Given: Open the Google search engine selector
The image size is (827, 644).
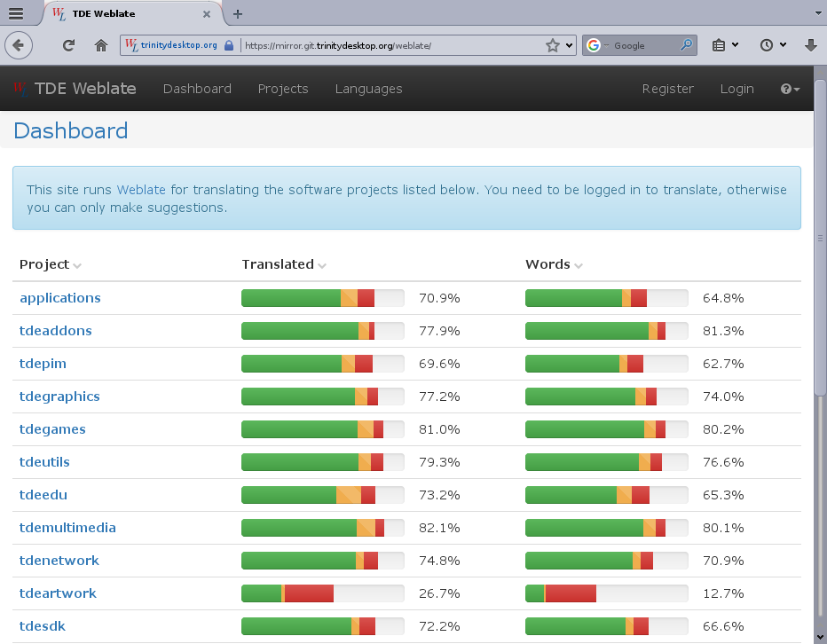Looking at the screenshot, I should tap(597, 45).
